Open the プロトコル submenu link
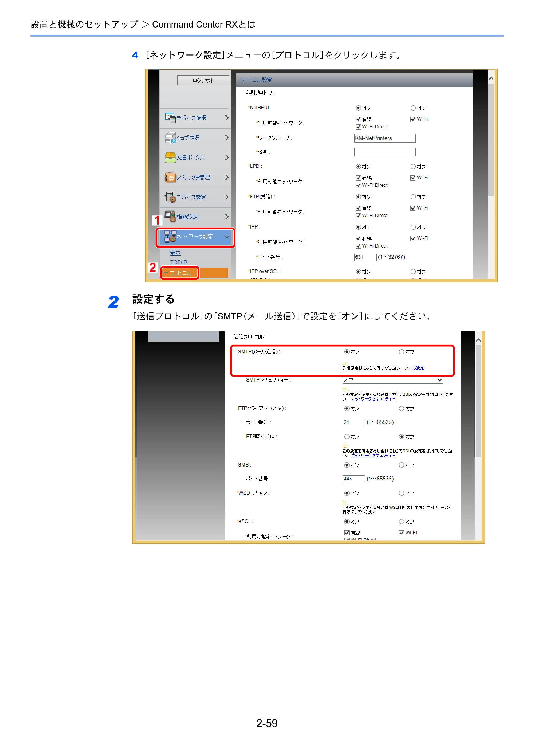This screenshot has width=534, height=756. coord(180,273)
